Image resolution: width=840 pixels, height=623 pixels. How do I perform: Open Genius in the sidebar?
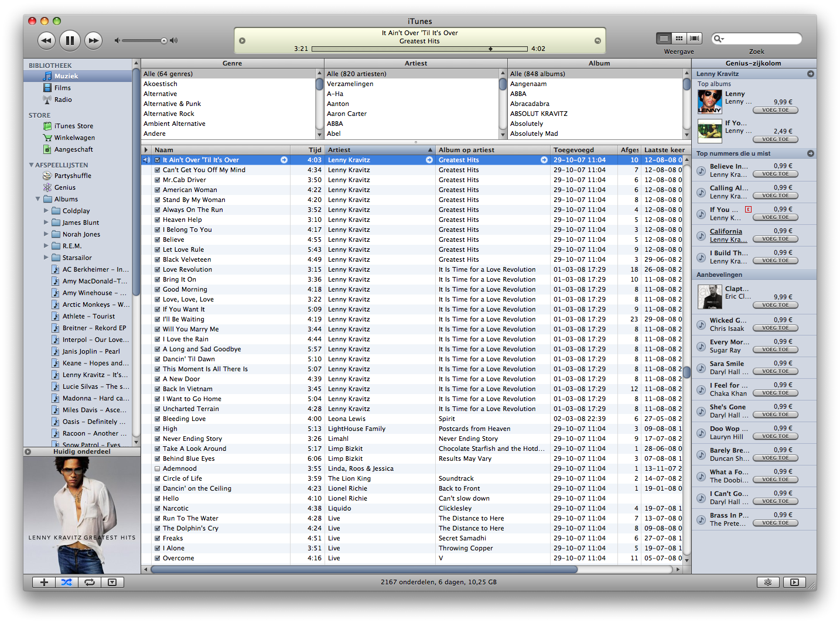point(65,187)
